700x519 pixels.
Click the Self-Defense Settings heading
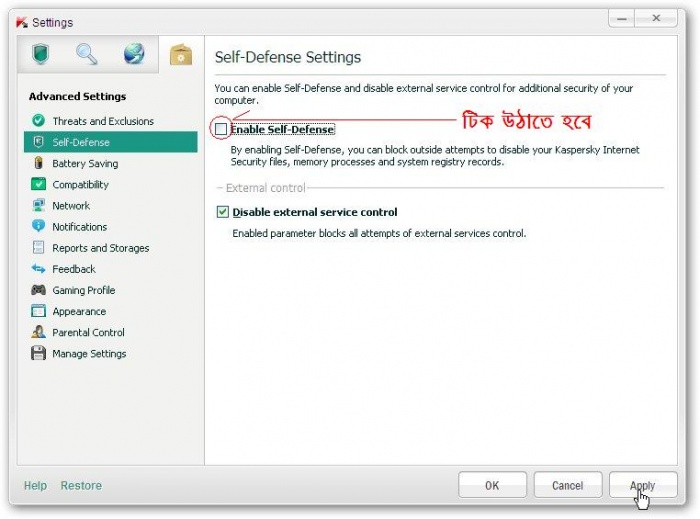point(288,57)
